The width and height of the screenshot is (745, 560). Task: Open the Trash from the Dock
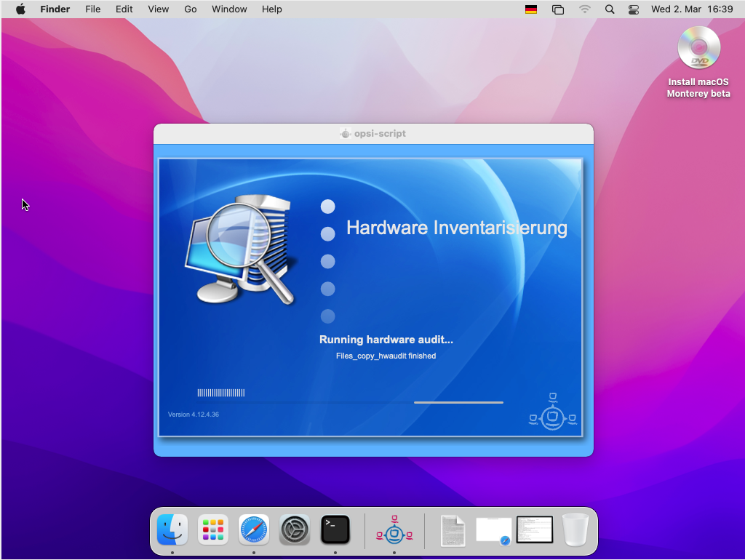(575, 529)
